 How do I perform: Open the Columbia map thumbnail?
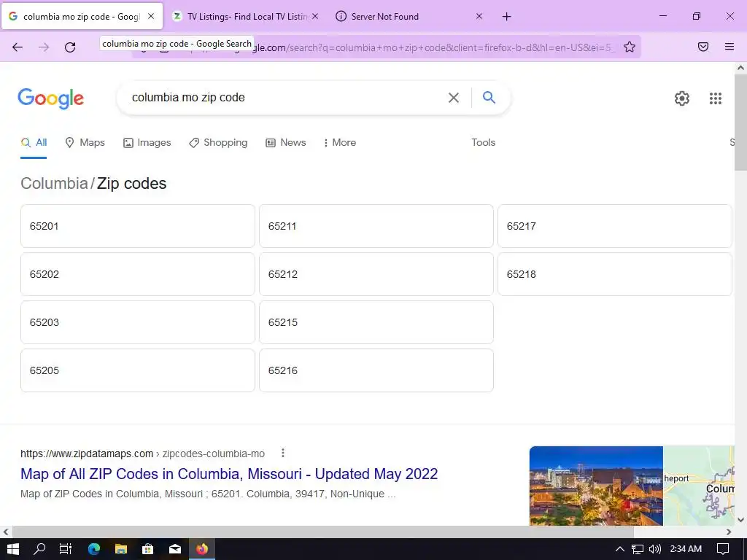(699, 486)
